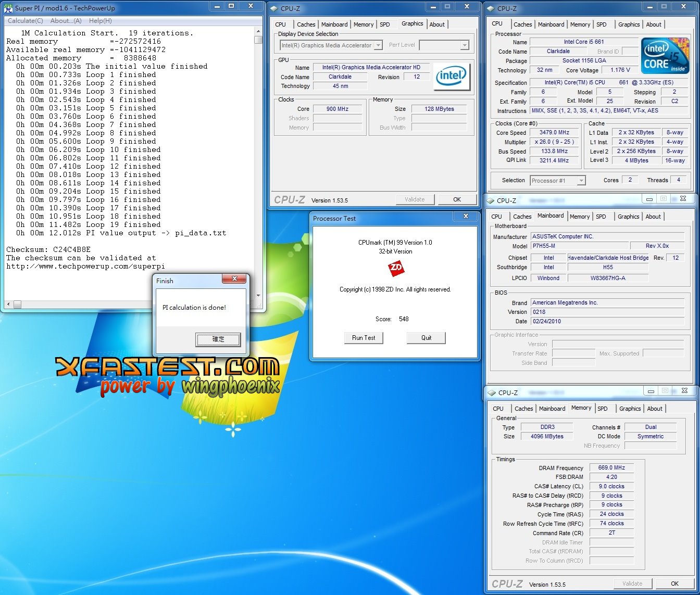Click the '1.176 V' core voltage value

point(620,70)
